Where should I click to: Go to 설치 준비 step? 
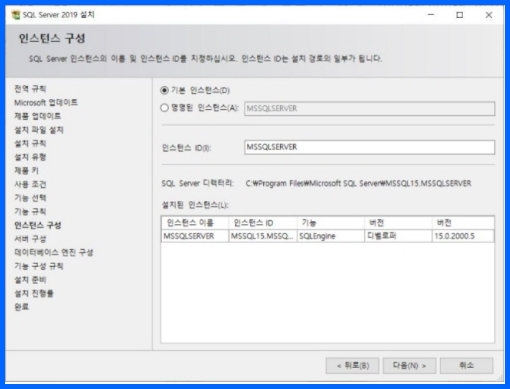point(30,280)
